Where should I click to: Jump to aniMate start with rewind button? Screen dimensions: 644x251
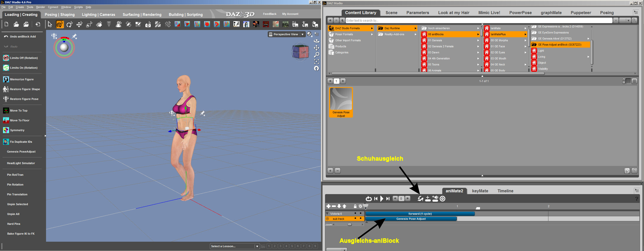pyautogui.click(x=376, y=199)
